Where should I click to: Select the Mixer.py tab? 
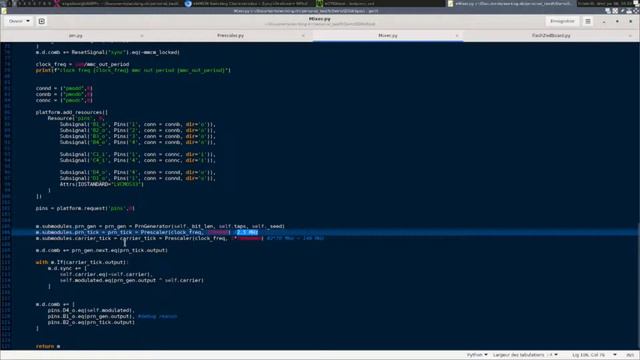point(387,36)
